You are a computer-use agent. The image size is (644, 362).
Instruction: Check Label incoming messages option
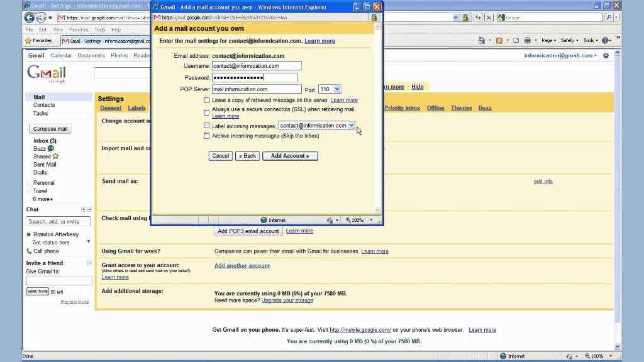coord(206,126)
